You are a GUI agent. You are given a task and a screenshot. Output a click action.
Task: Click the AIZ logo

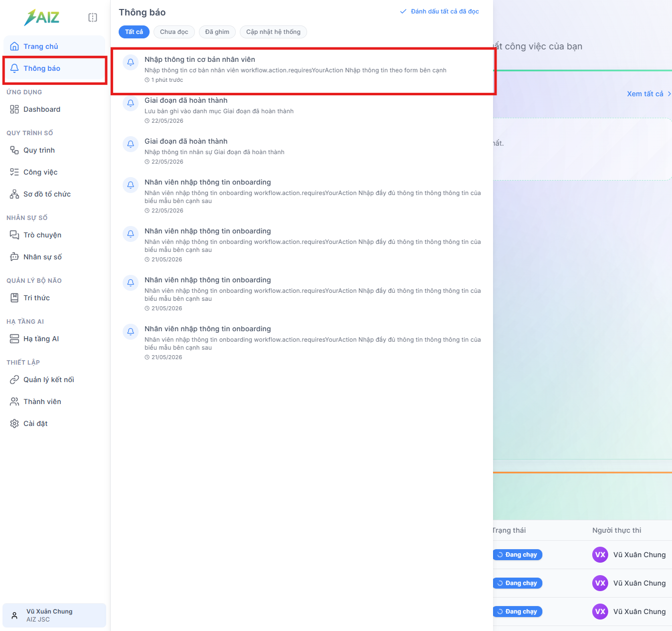click(42, 17)
